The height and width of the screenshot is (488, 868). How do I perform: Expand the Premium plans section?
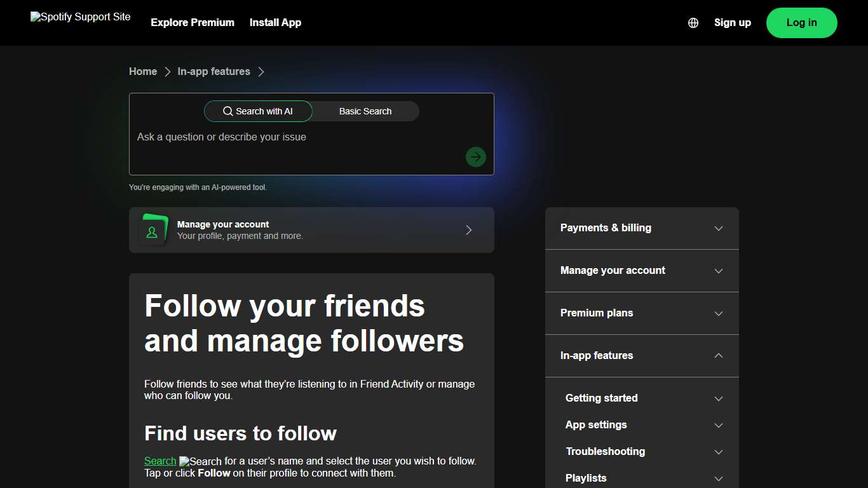(x=641, y=313)
